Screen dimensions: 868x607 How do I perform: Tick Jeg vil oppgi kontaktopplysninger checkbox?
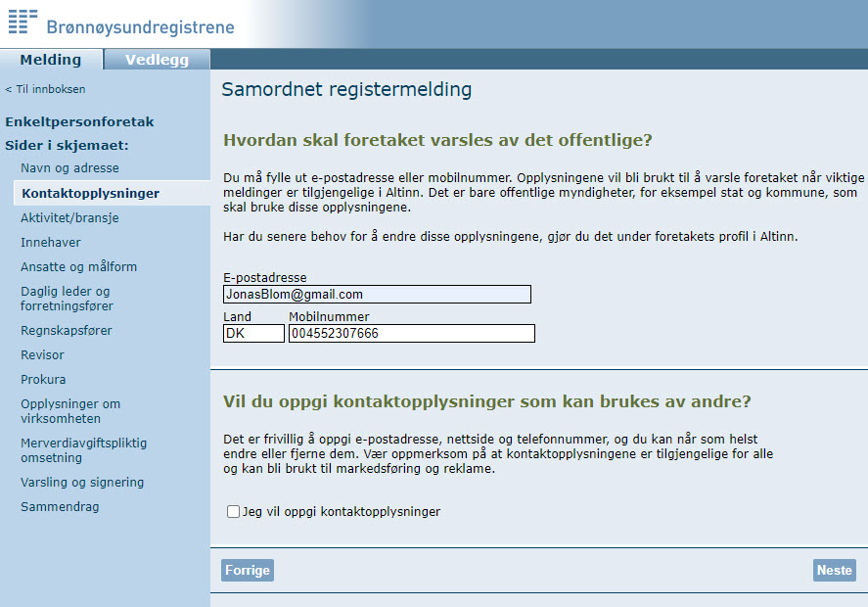pyautogui.click(x=233, y=511)
